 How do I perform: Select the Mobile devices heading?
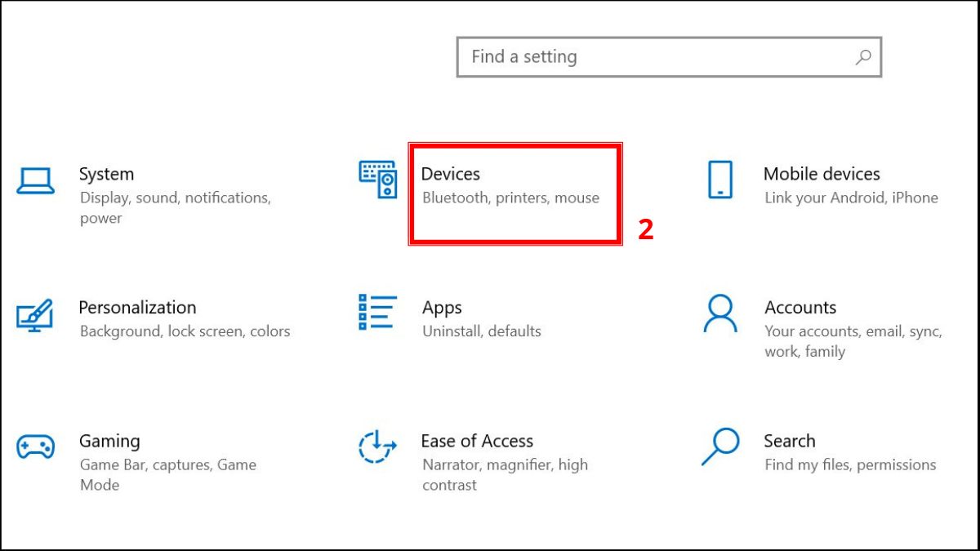[x=822, y=174]
